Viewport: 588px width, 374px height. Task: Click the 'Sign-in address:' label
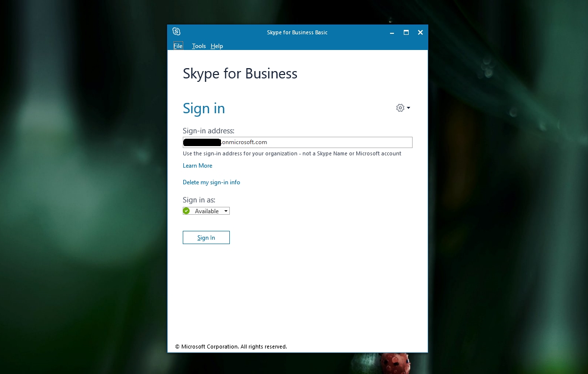click(x=209, y=131)
